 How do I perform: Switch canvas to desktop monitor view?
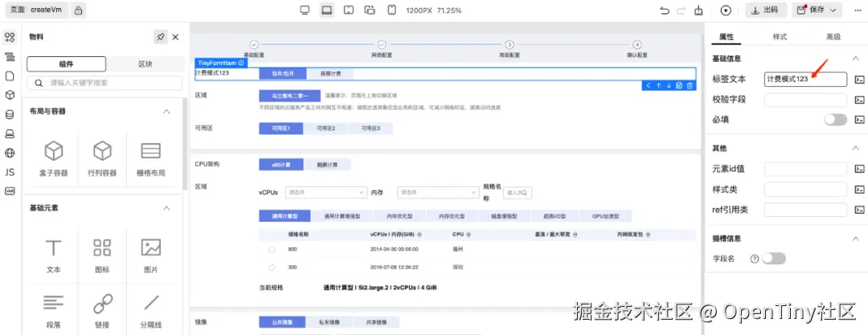click(305, 10)
